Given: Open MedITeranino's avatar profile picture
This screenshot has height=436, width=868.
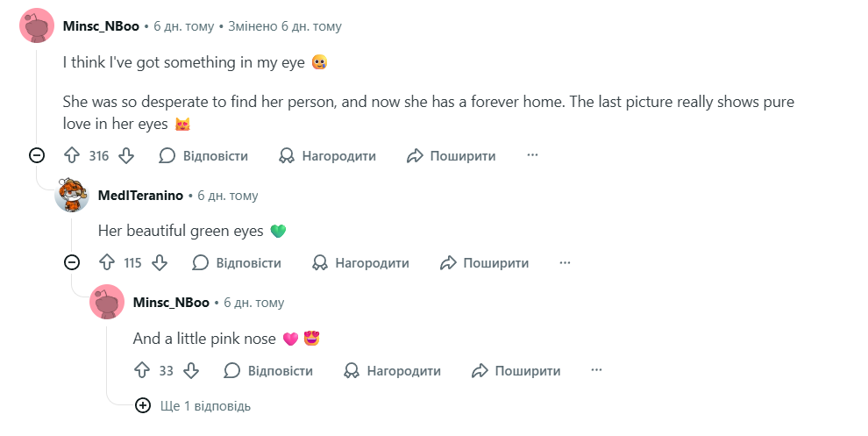Looking at the screenshot, I should pyautogui.click(x=72, y=195).
